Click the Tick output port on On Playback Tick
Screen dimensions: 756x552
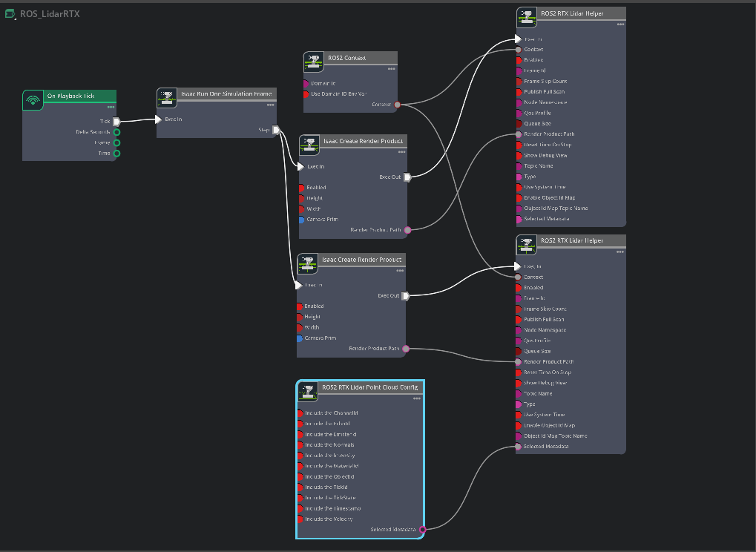point(116,122)
